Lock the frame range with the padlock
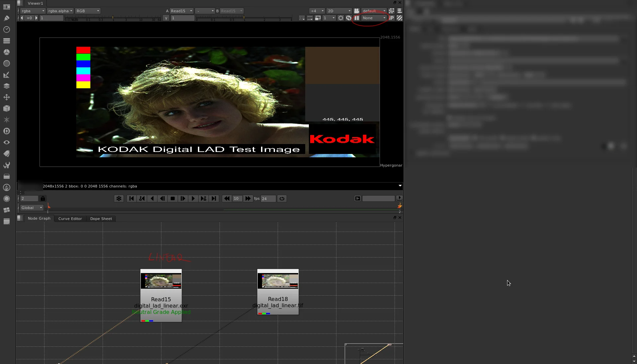Image resolution: width=637 pixels, height=364 pixels. tap(43, 198)
